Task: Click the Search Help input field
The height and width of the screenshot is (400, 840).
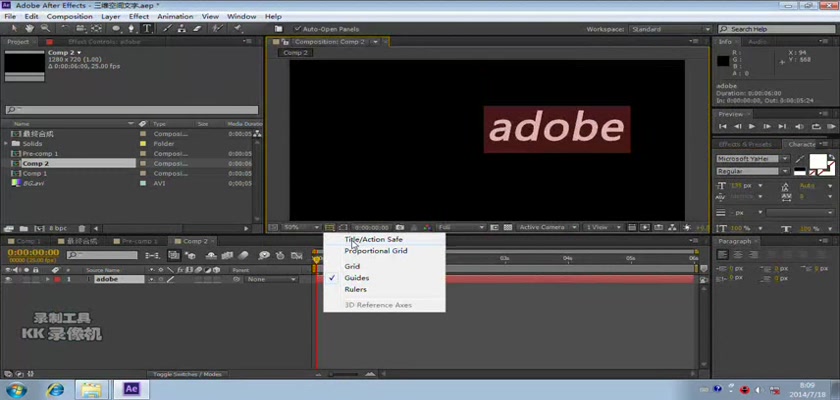Action: (778, 29)
